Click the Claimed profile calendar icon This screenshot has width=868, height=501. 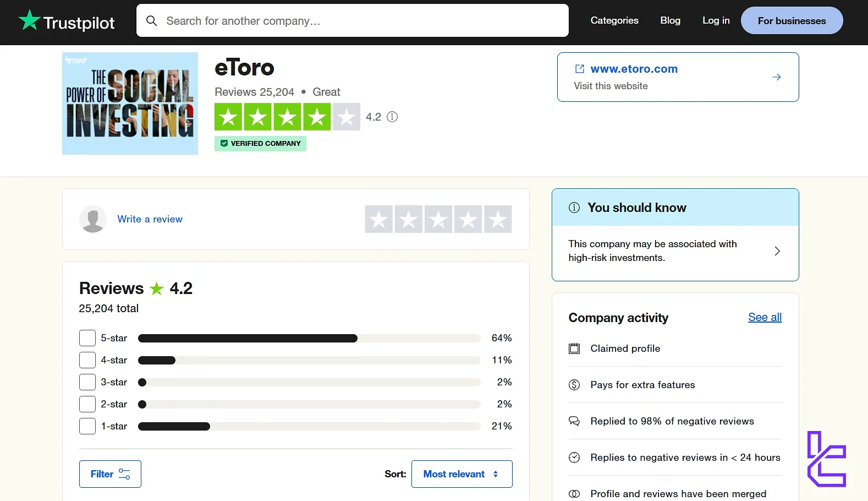(574, 348)
